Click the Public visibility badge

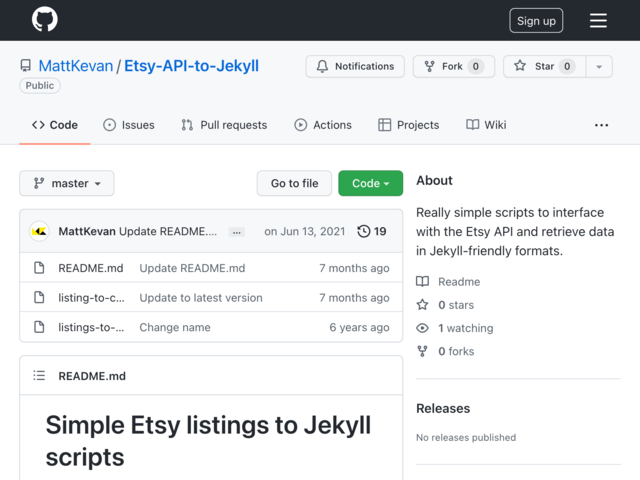click(40, 86)
